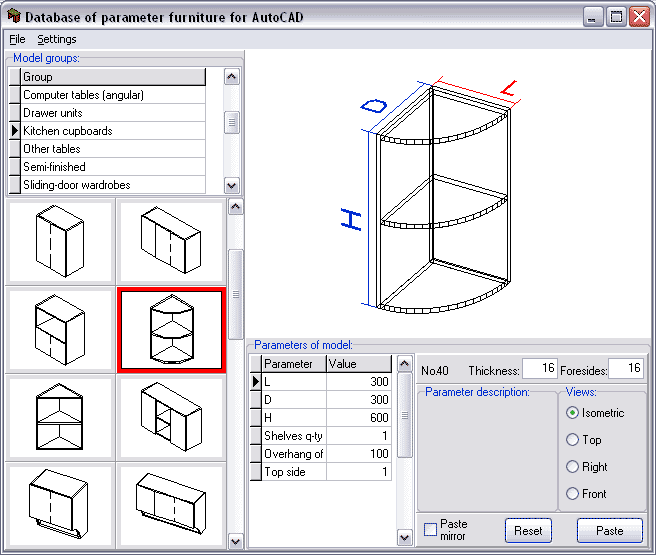Screen dimensions: 656x555
Task: Choose the open-shelf two-door cupboard thumbnail
Action: click(x=60, y=329)
